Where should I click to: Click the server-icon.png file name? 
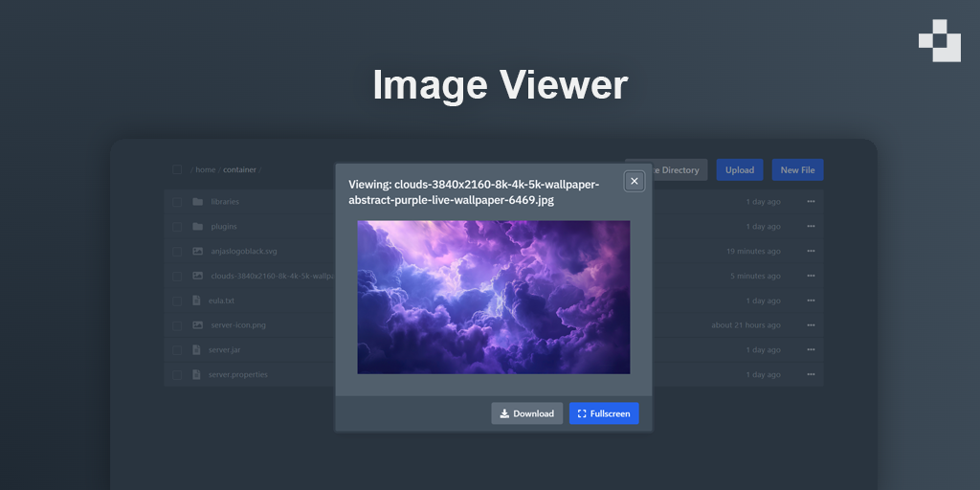click(x=238, y=325)
